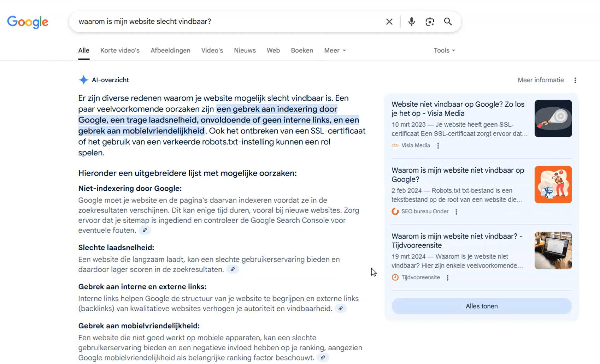The width and height of the screenshot is (600, 364).
Task: Submit search with the magnifying glass icon
Action: (x=448, y=22)
